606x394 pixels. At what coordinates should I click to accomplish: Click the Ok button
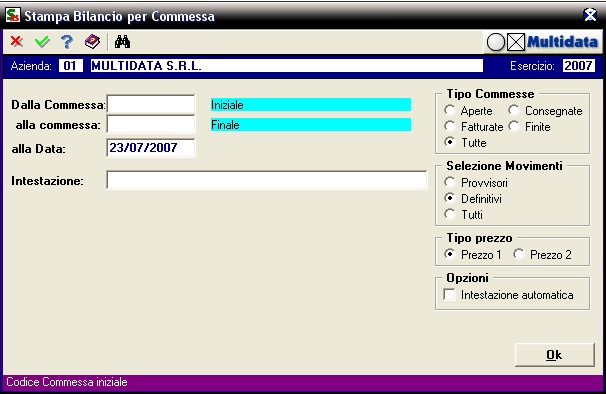(555, 355)
